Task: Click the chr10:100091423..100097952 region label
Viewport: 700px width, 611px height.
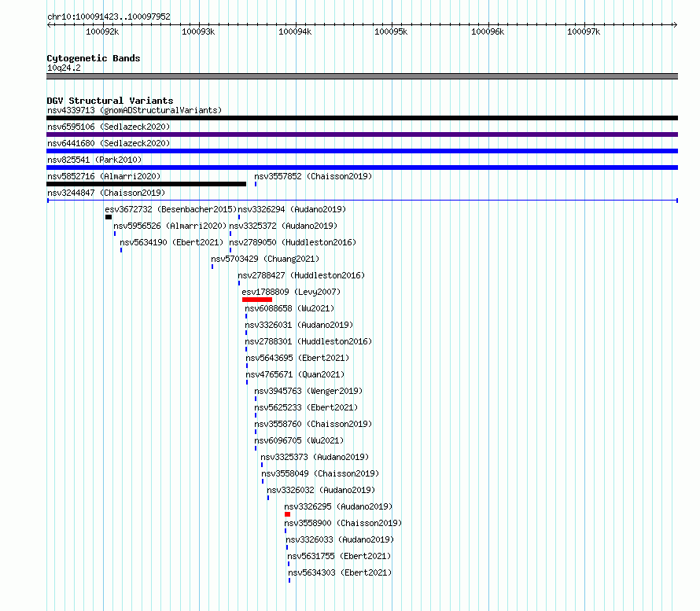Action: tap(109, 17)
